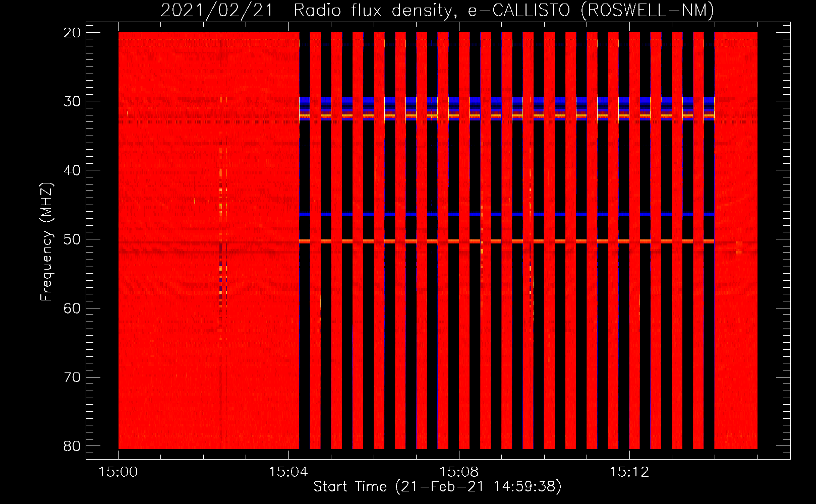Click the date 2021/02/21 in the title

[217, 11]
